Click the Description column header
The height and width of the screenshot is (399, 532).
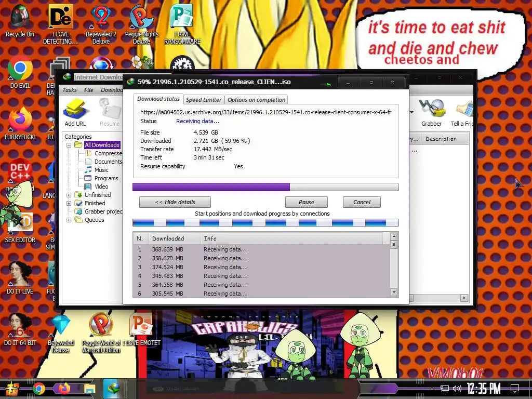[x=445, y=139]
